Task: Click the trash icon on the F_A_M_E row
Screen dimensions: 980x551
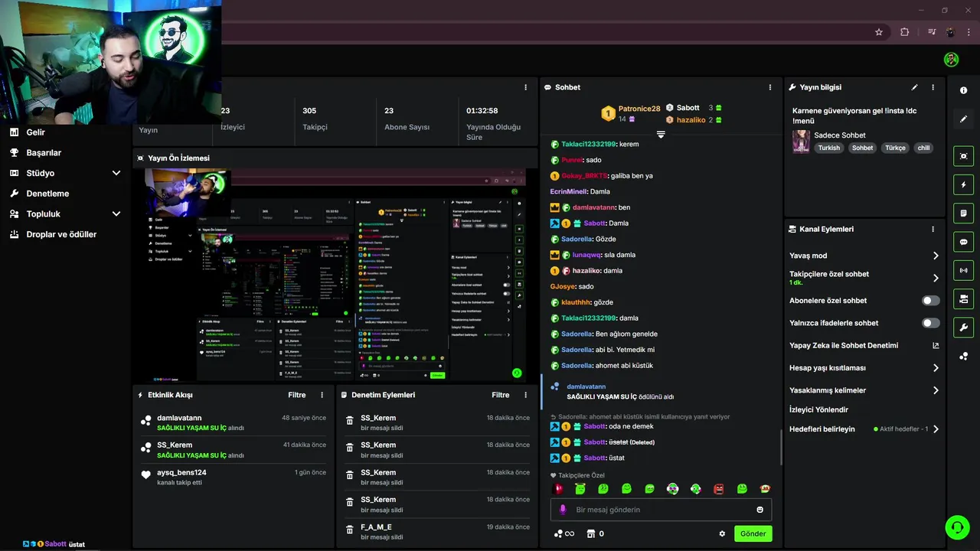Action: click(x=350, y=530)
